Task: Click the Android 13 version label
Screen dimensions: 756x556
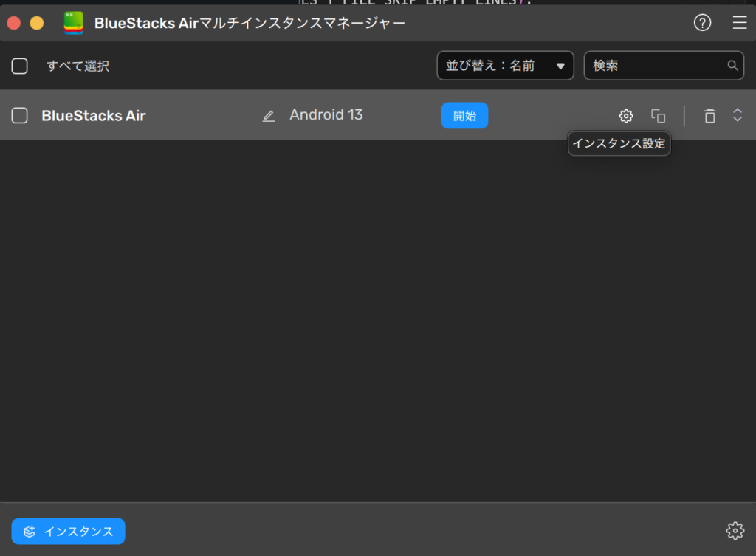Action: [326, 114]
